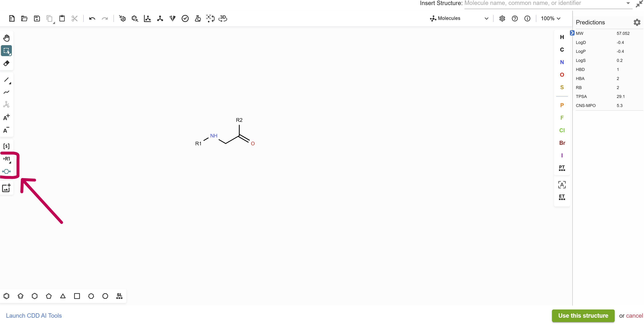
Task: Select the Hydrogen atom H
Action: (x=562, y=37)
